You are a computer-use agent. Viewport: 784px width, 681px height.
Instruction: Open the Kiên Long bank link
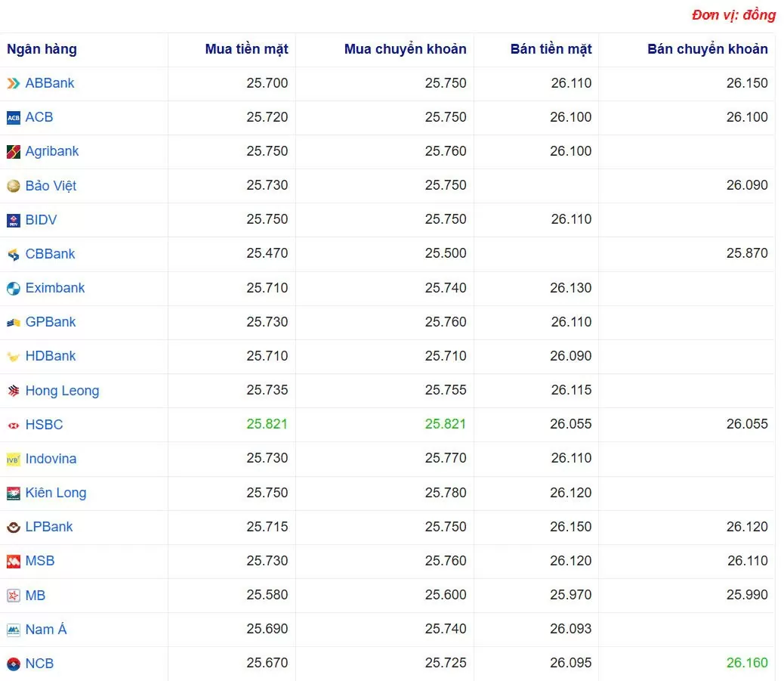pyautogui.click(x=56, y=493)
